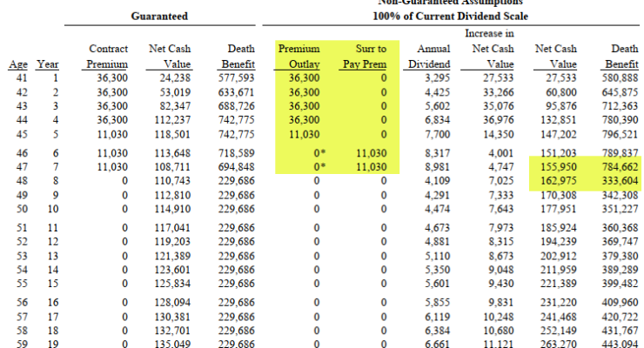Select highlighted death benefit 784,662

point(621,167)
